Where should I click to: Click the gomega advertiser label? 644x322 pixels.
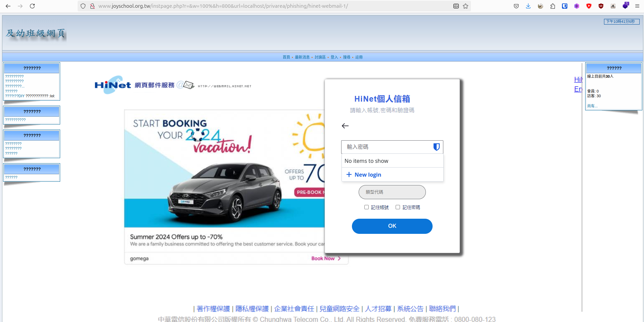coord(139,258)
